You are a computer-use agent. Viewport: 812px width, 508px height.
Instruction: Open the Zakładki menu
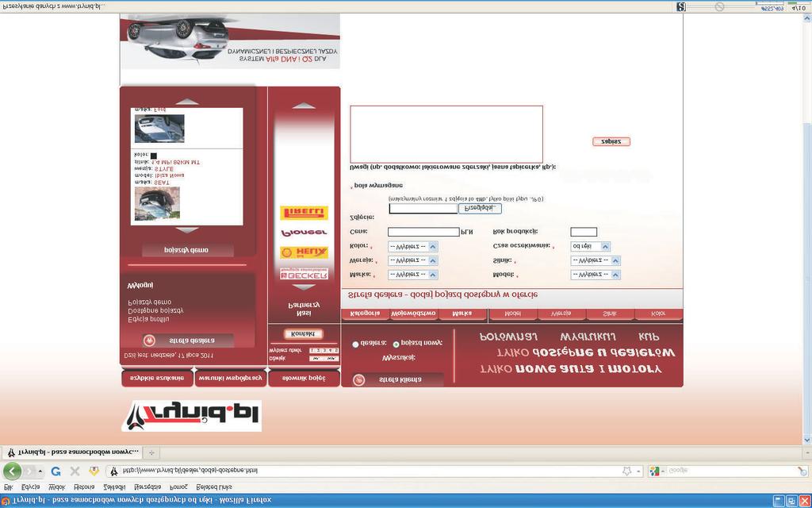pyautogui.click(x=114, y=487)
